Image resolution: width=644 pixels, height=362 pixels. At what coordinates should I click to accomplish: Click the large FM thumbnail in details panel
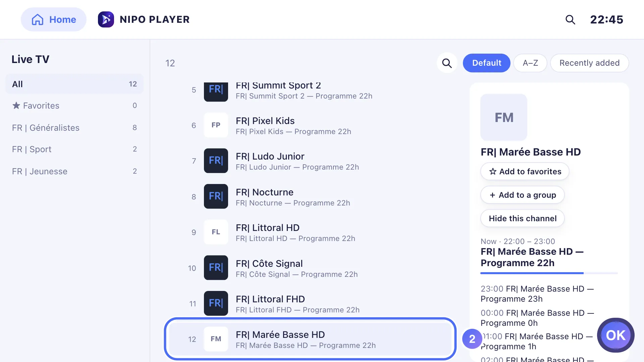point(504,117)
